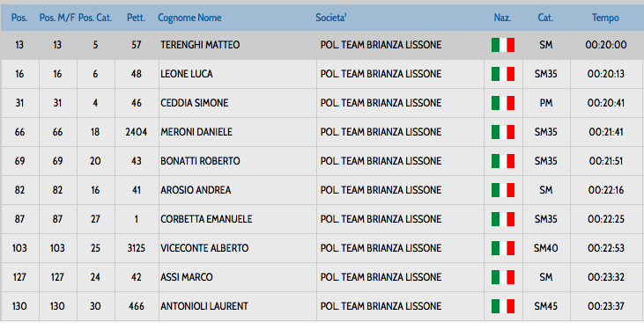Click the flag icon in Ceddia Simone row
Image resolution: width=644 pixels, height=323 pixels.
point(503,103)
